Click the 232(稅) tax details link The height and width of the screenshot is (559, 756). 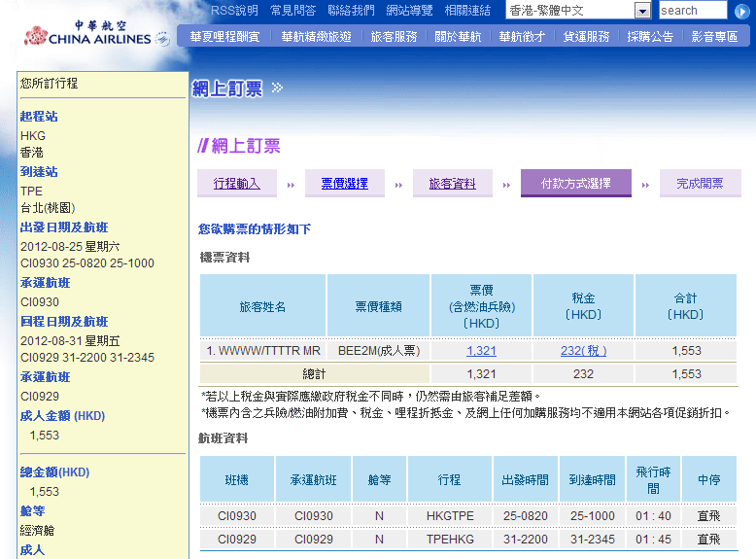(x=583, y=351)
